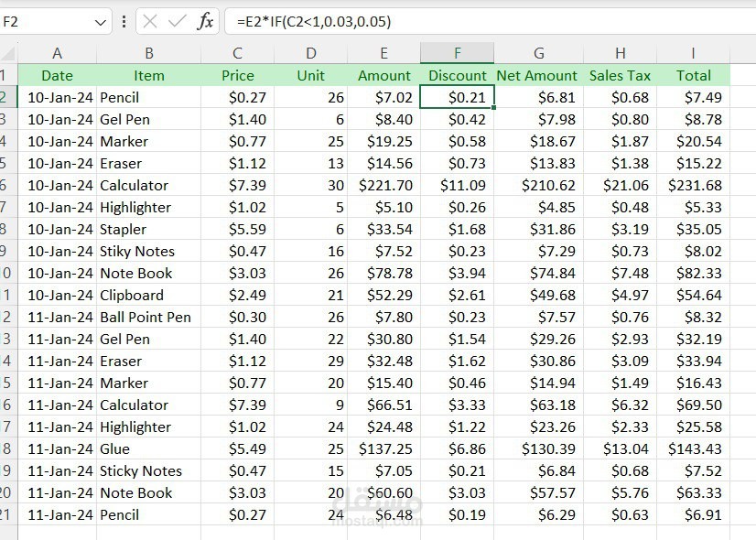Click the Amount header cell
756x540 pixels.
pos(383,75)
